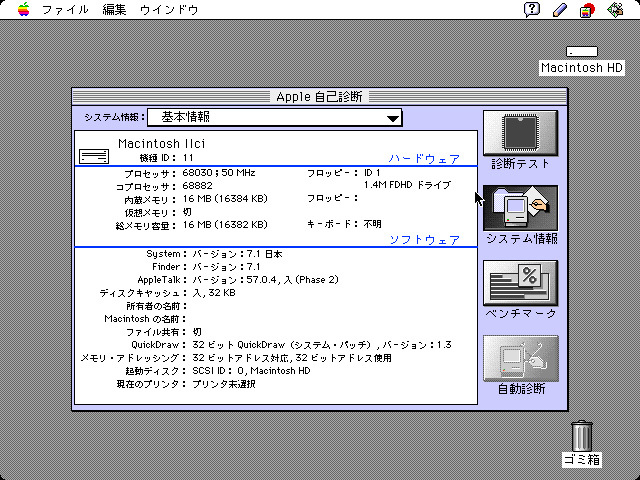Click the pencil input method icon
The image size is (640, 480).
pos(560,10)
